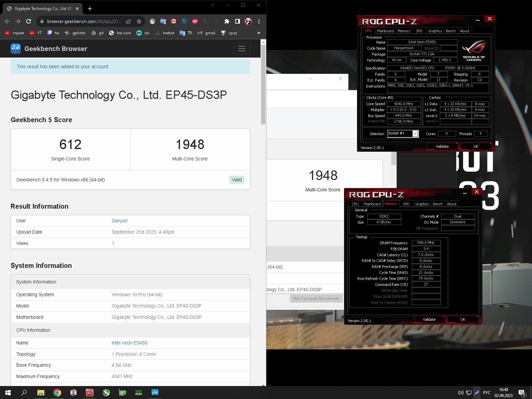The height and width of the screenshot is (399, 532).
Task: Switch to CPU tab in lower CPU-Z window
Action: click(355, 204)
